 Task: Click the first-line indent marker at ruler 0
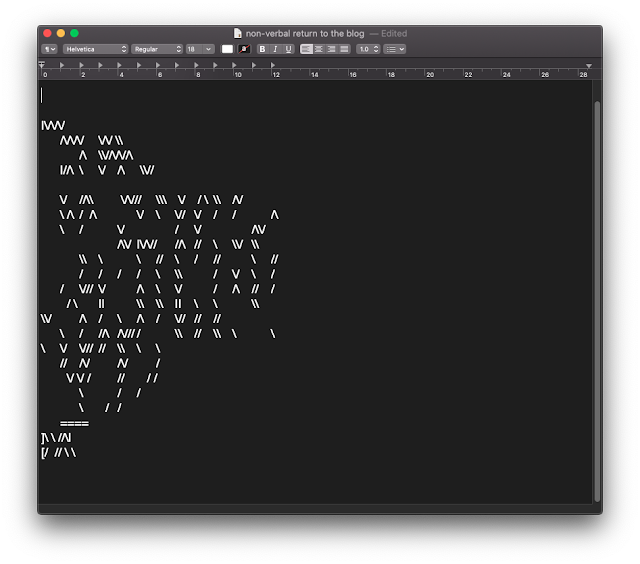click(x=42, y=64)
